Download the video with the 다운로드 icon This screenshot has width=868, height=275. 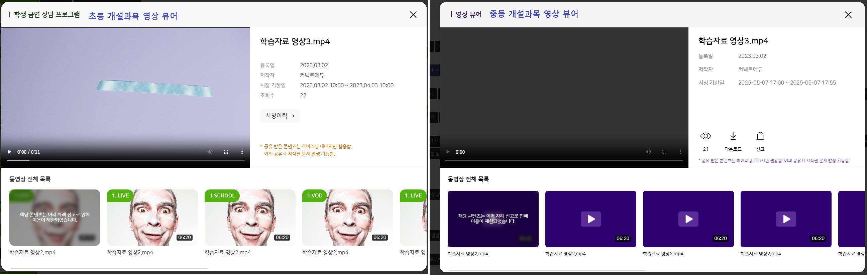pyautogui.click(x=733, y=136)
